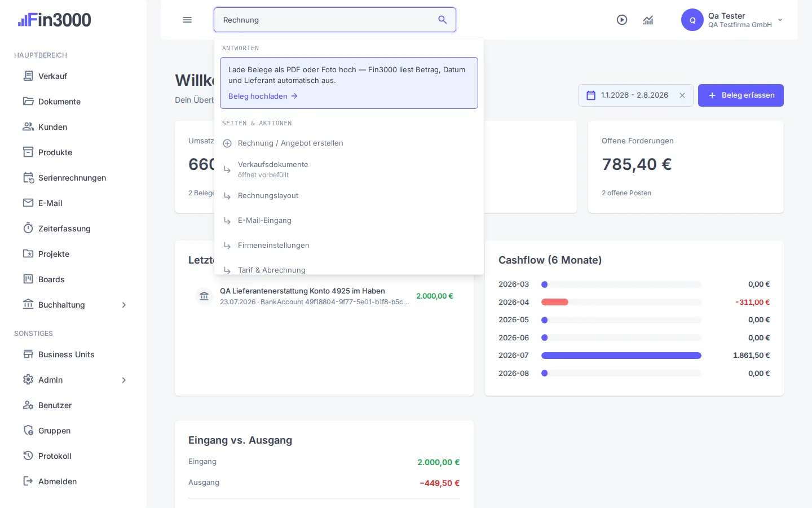This screenshot has width=812, height=508.
Task: Click the Zeiterfassung stopwatch icon
Action: 28,228
